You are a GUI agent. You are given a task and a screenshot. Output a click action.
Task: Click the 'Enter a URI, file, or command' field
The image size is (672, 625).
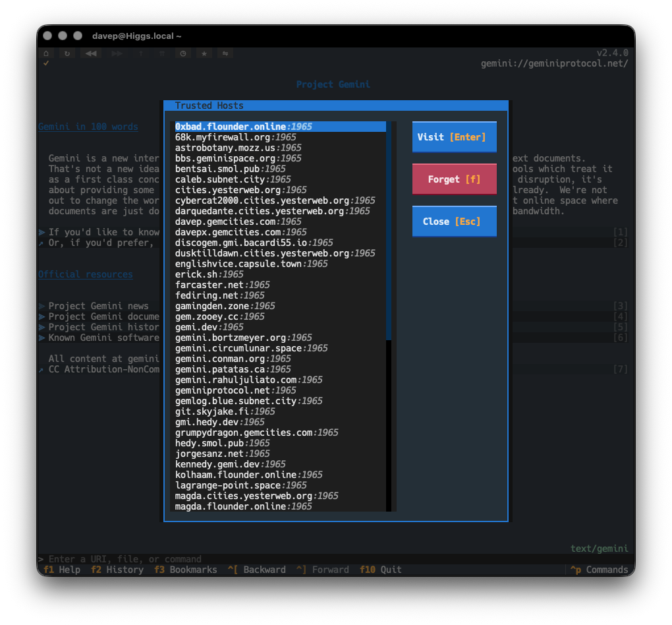pos(336,559)
